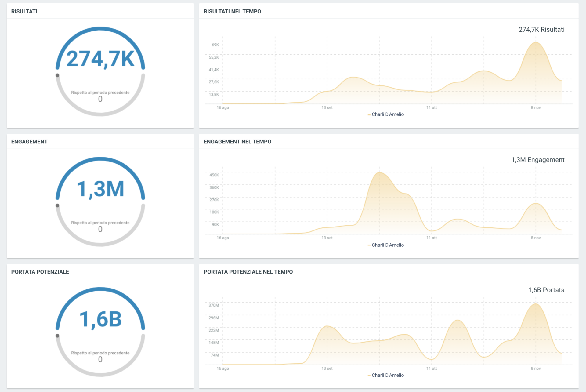Viewport: 586px width, 392px height.
Task: Click the 8 nov date label in the Portata chart
Action: click(x=536, y=368)
